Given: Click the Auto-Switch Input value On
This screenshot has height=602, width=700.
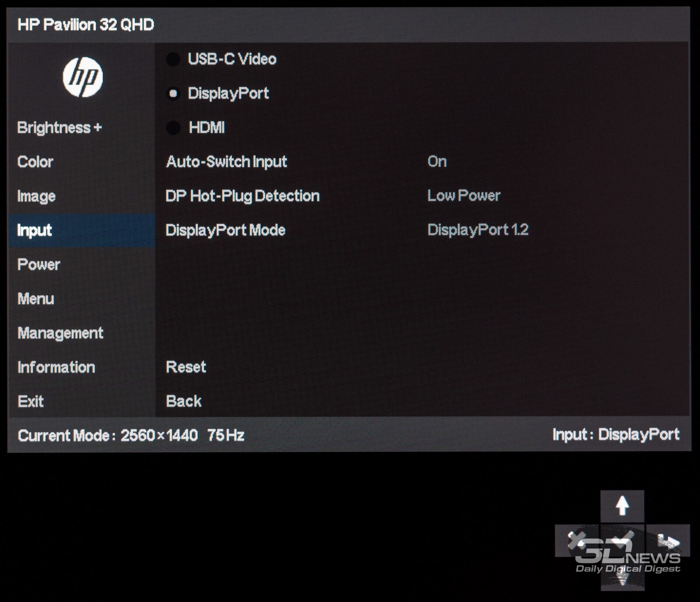Looking at the screenshot, I should (437, 162).
